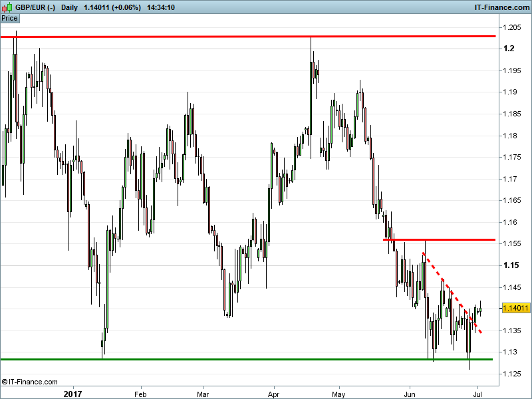Click the Jul date axis label
This screenshot has height=399, width=532.
[x=477, y=394]
